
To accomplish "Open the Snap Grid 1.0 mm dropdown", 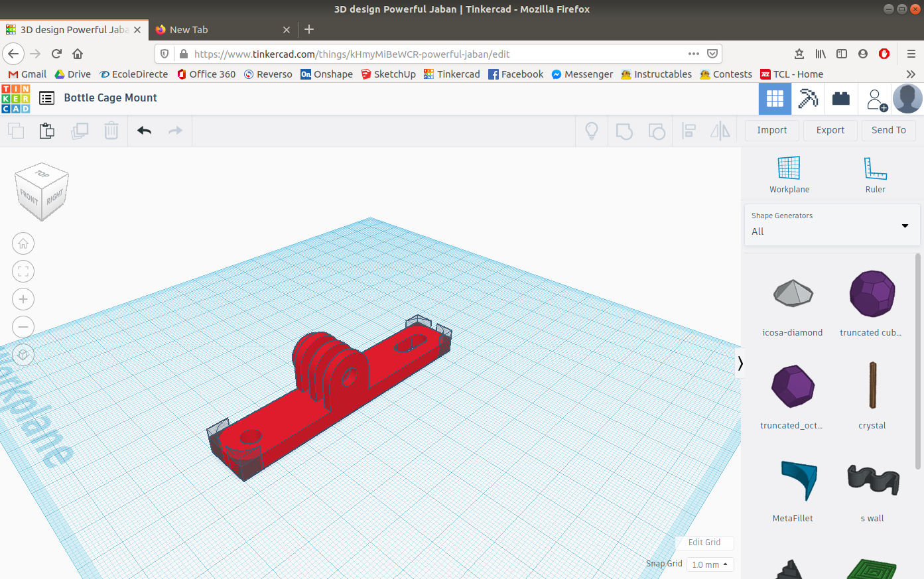I will (710, 564).
